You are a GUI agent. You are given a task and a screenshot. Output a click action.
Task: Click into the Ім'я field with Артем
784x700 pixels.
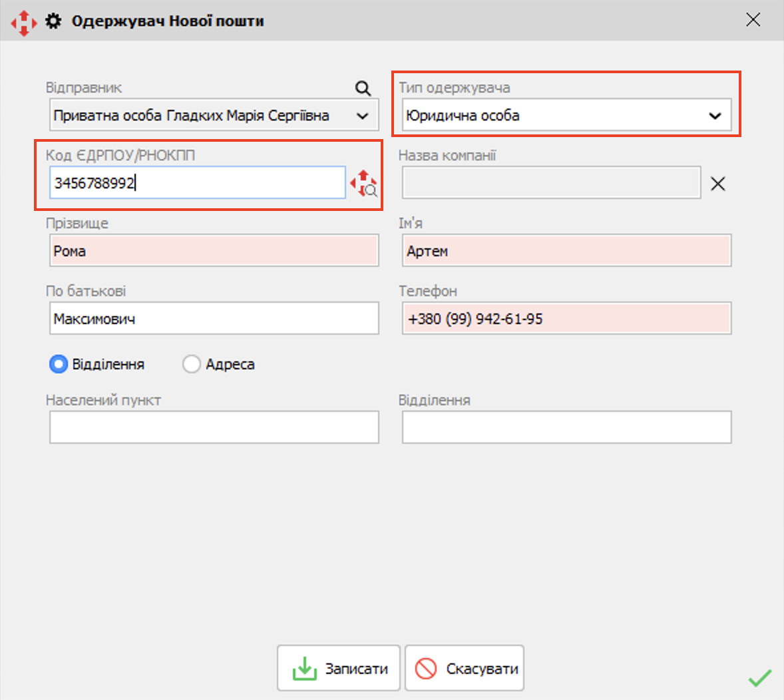click(x=566, y=251)
